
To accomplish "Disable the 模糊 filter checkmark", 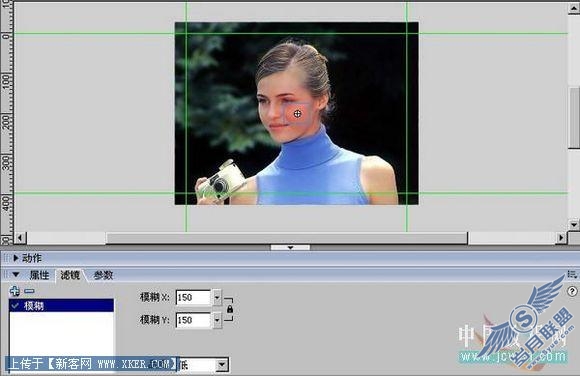I will 15,306.
